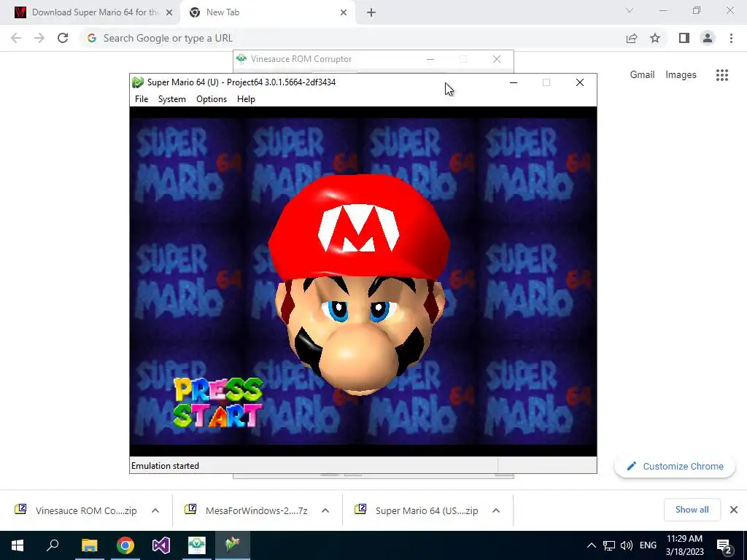This screenshot has height=560, width=747.
Task: Switch to Vinesauce ROM Corruptor on taskbar
Action: (197, 545)
